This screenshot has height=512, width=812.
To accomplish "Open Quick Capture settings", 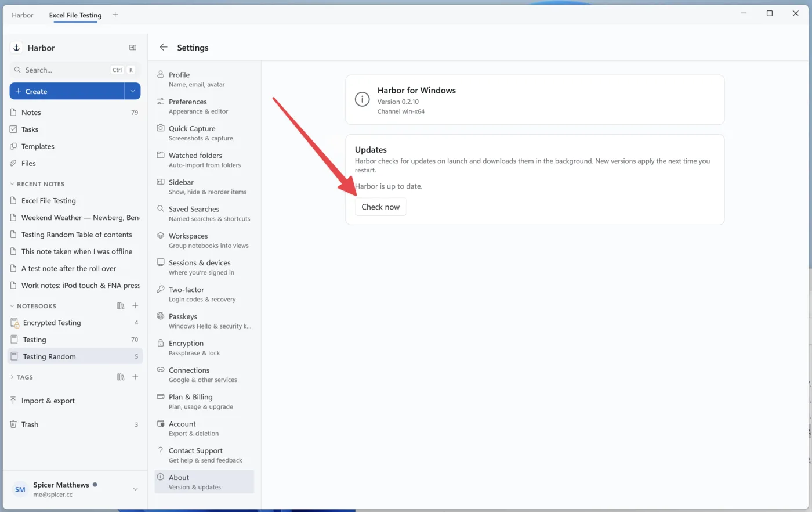I will (x=204, y=133).
